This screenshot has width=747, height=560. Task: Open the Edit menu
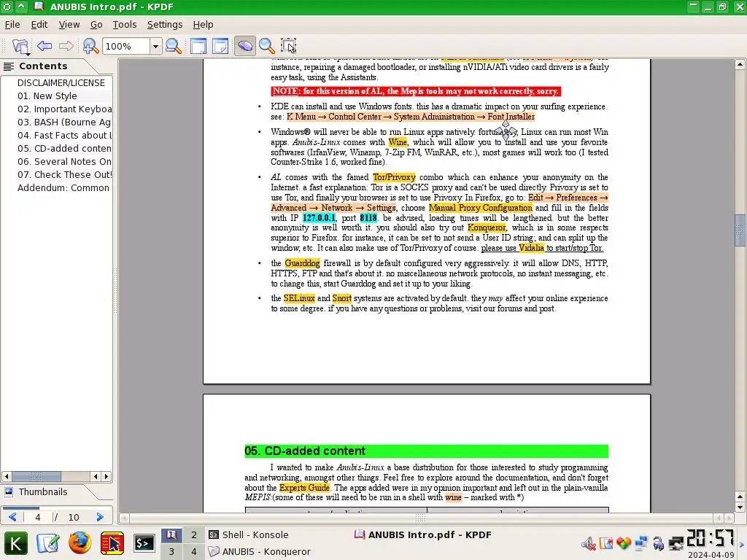point(39,24)
